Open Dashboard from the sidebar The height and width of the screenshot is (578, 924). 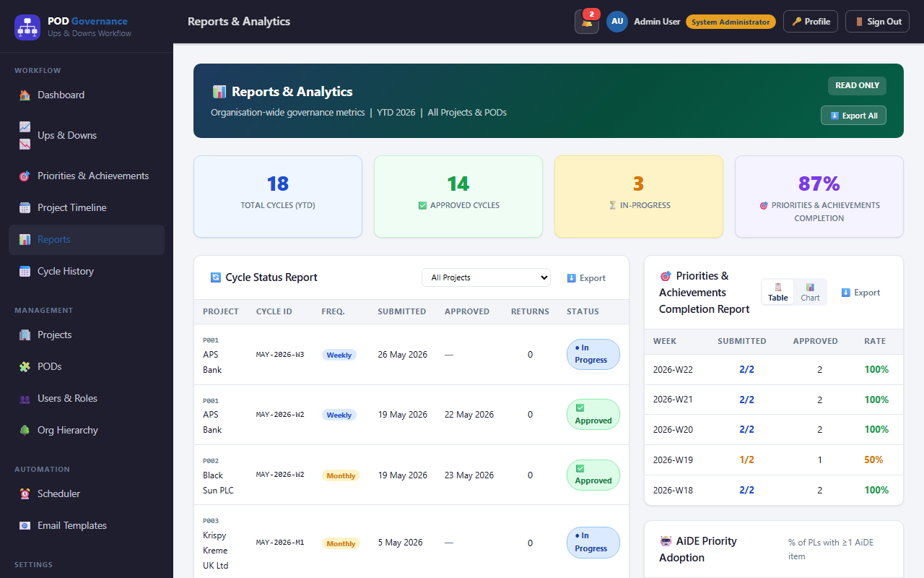coord(87,95)
